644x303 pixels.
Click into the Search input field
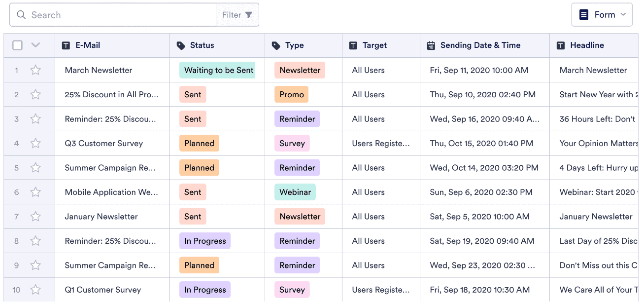click(x=118, y=15)
